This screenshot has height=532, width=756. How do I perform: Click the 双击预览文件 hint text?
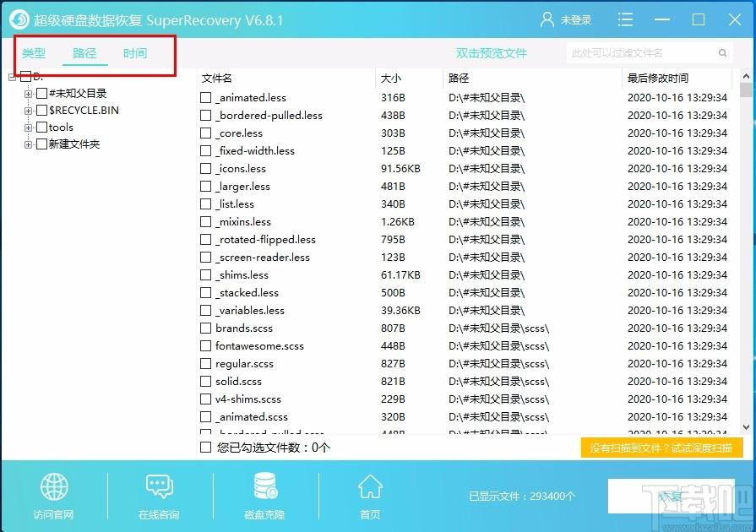[492, 53]
